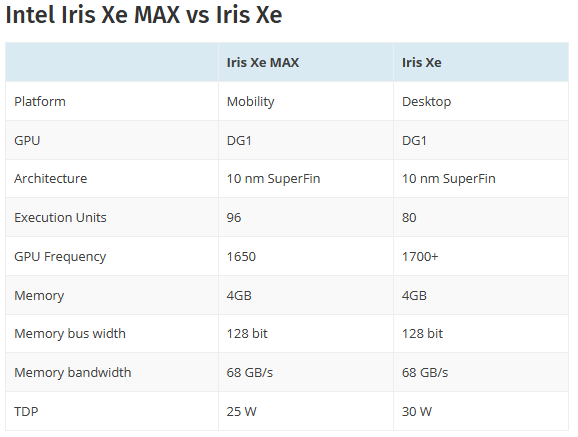
Task: Click the Memory bus width label
Action: click(70, 334)
